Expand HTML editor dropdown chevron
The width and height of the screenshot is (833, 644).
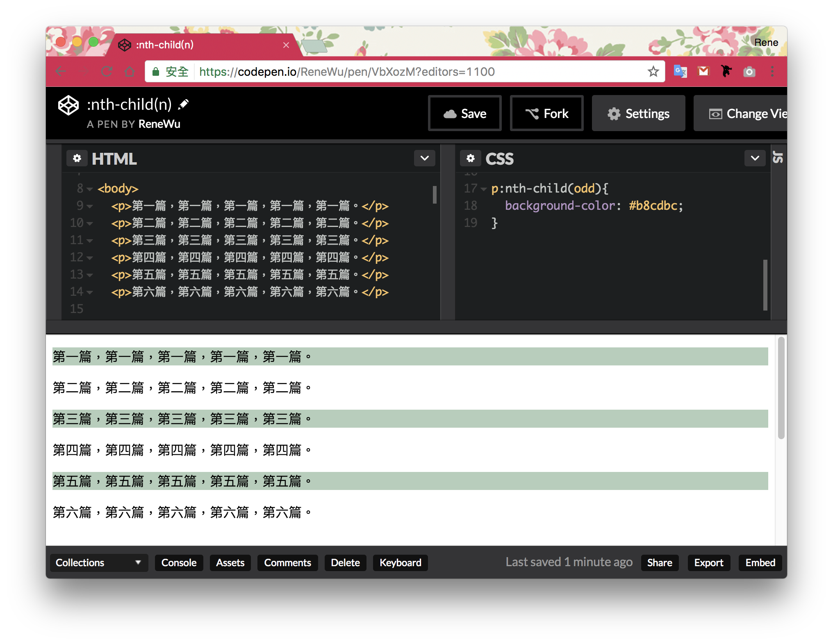(425, 158)
